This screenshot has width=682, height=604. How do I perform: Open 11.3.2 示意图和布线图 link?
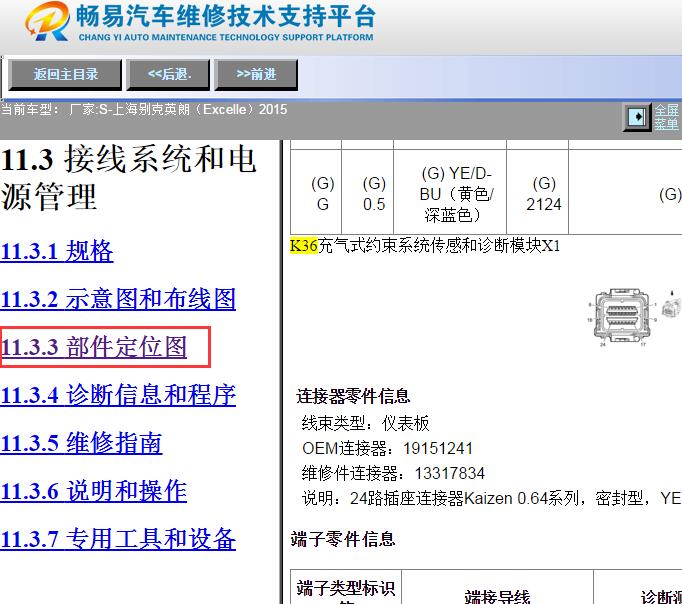tap(118, 299)
